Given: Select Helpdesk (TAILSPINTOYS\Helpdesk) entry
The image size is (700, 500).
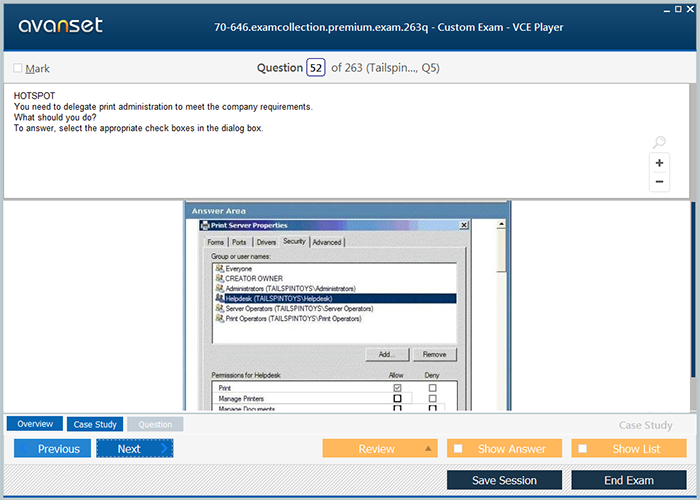Looking at the screenshot, I should point(335,299).
